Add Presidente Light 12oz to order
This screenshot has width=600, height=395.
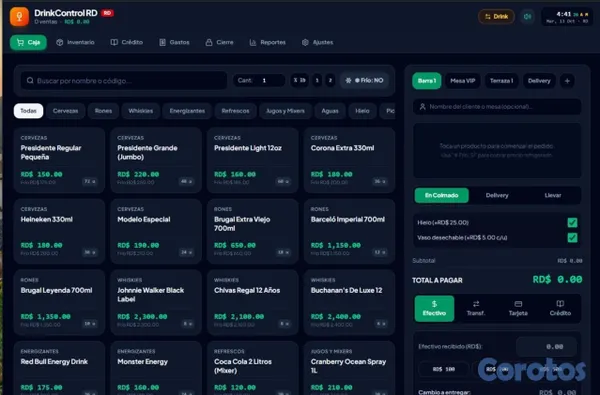253,160
